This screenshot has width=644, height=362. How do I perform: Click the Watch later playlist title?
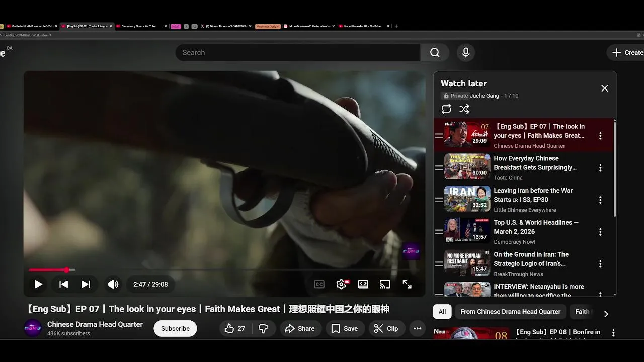[463, 83]
